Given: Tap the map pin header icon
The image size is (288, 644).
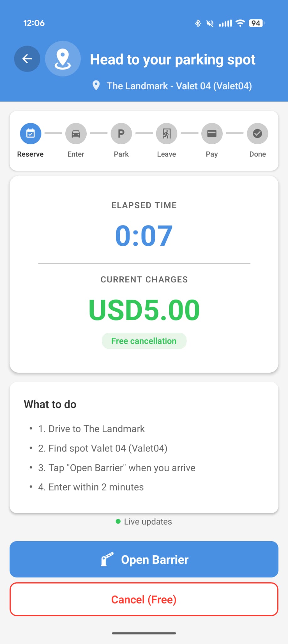Looking at the screenshot, I should (63, 59).
